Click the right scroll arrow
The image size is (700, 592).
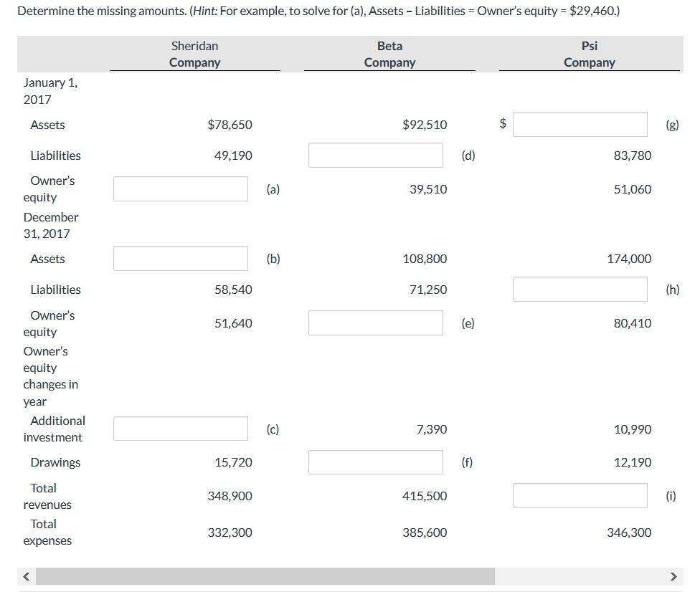(x=673, y=576)
